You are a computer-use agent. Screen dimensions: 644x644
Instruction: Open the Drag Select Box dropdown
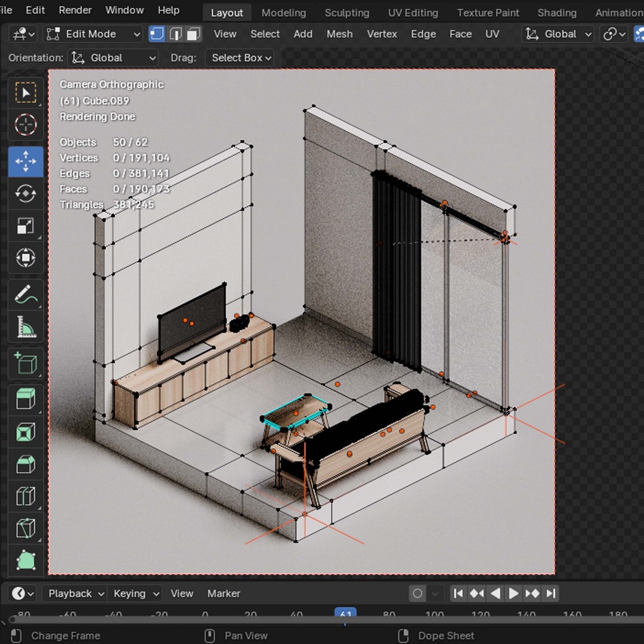(x=240, y=58)
